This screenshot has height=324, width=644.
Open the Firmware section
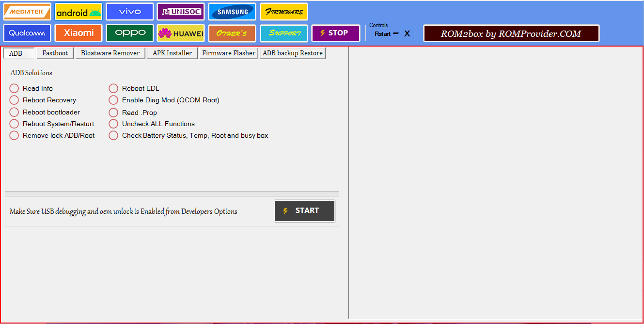pos(283,11)
